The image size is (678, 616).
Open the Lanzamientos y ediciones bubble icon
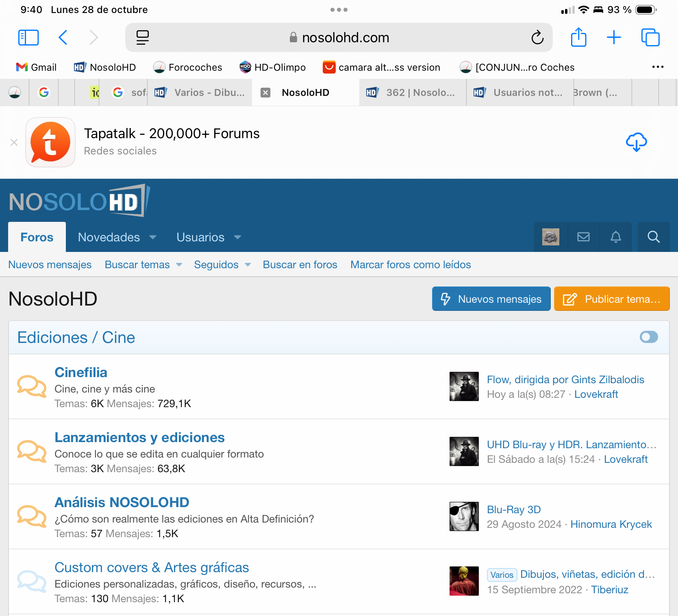tap(32, 451)
